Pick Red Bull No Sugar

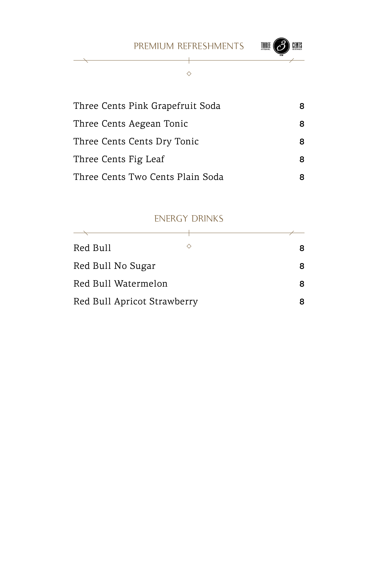(x=114, y=266)
